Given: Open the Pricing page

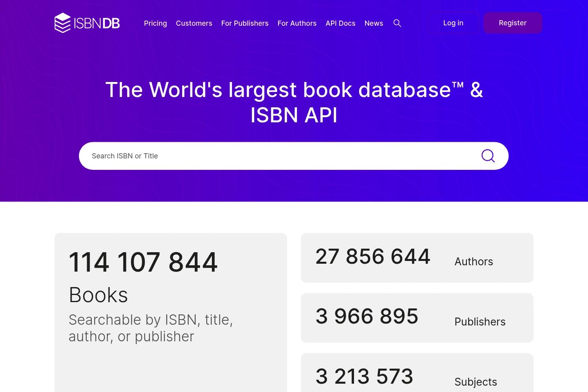Looking at the screenshot, I should (x=156, y=23).
